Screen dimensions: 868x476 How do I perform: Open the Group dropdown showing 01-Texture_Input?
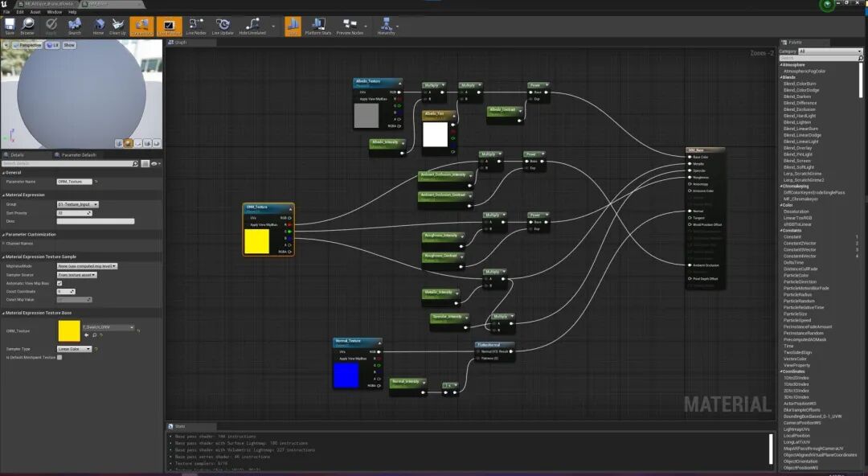click(x=76, y=204)
